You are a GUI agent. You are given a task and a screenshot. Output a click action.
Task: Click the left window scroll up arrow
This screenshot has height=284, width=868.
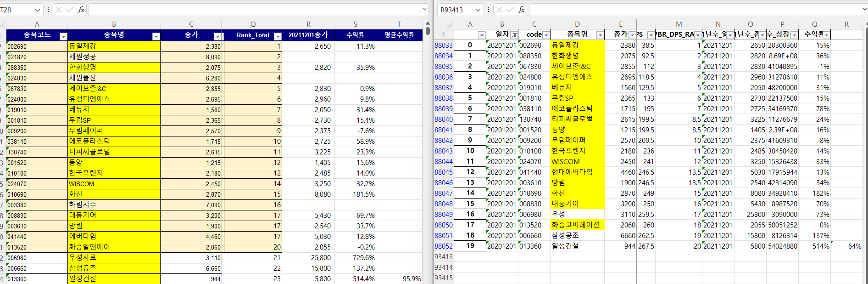tap(428, 23)
